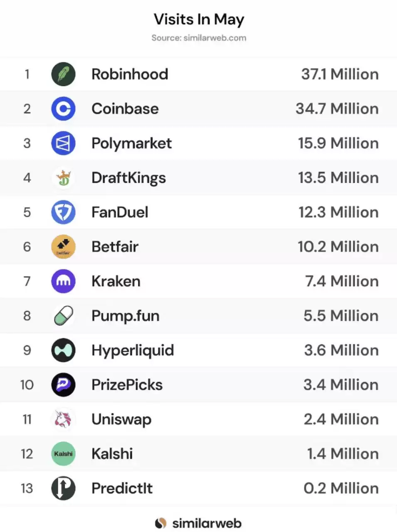The width and height of the screenshot is (397, 532).
Task: Click the Hyperliquid logo icon
Action: 63,350
